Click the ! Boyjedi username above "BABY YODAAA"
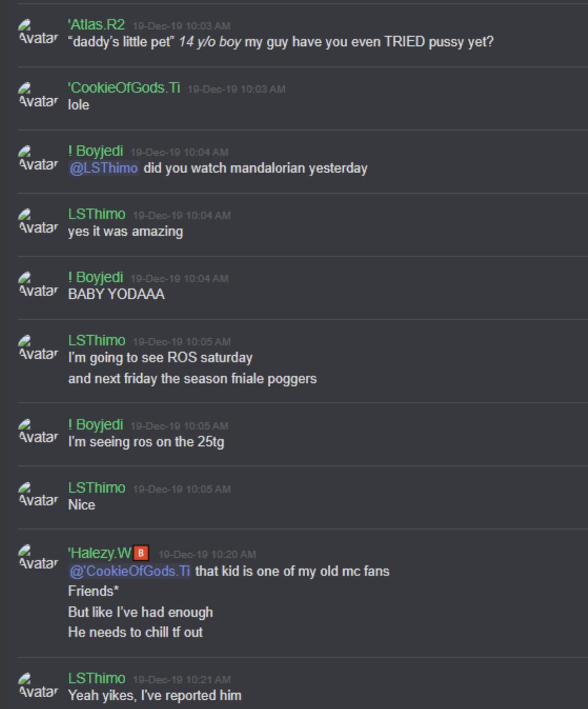588x709 pixels. [96, 277]
